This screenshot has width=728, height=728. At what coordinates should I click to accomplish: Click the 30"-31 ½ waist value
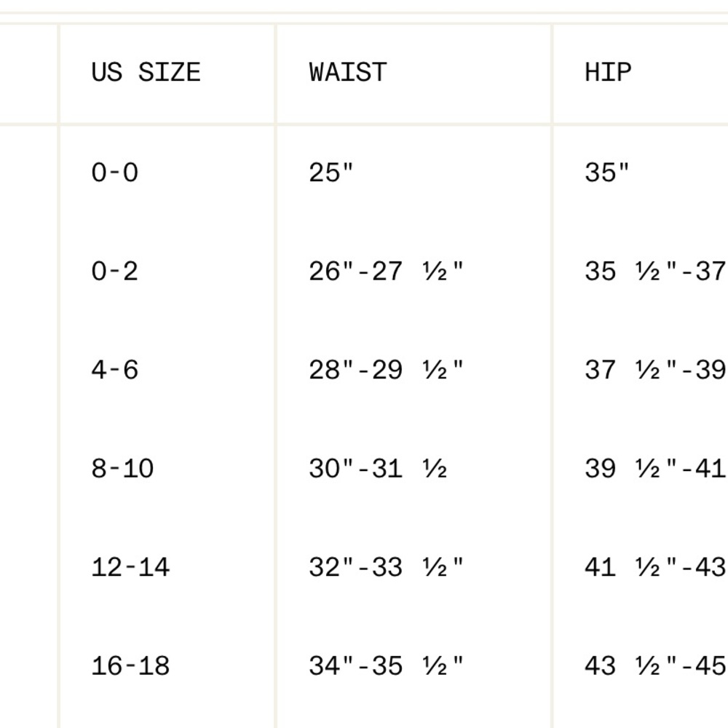(378, 468)
